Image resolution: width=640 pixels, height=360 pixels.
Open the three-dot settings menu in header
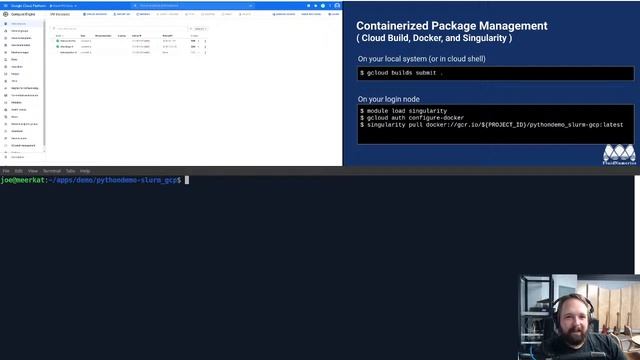(x=330, y=6)
